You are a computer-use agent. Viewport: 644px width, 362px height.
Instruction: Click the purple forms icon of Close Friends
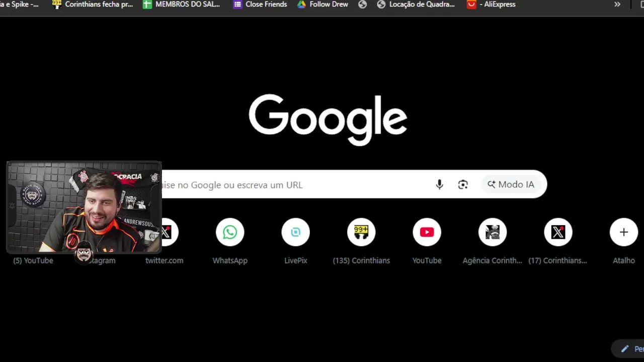click(237, 4)
